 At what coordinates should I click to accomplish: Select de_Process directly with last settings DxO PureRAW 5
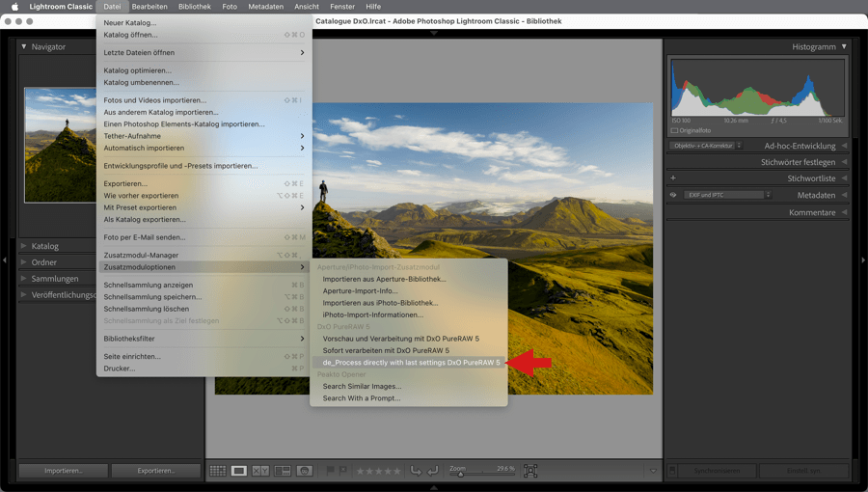[409, 363]
